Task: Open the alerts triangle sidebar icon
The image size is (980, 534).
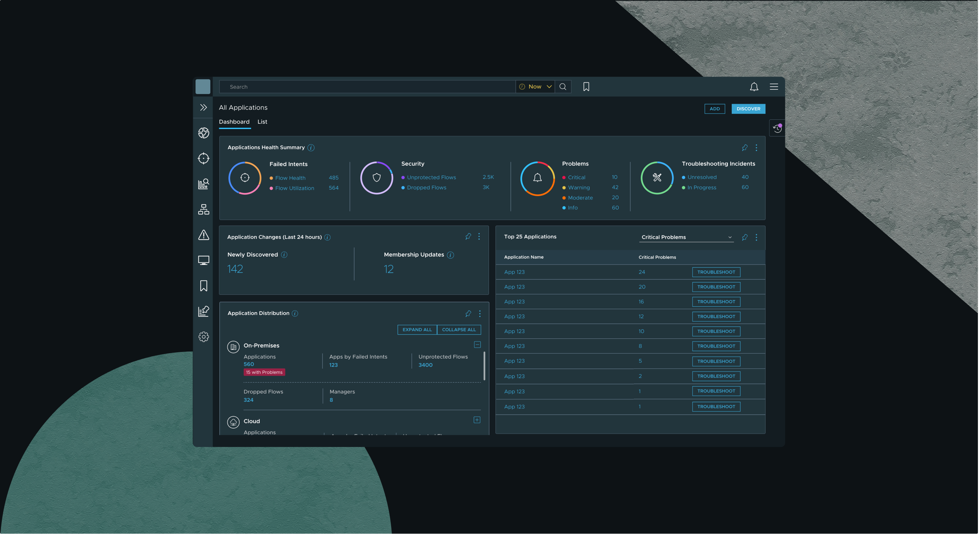Action: 203,235
